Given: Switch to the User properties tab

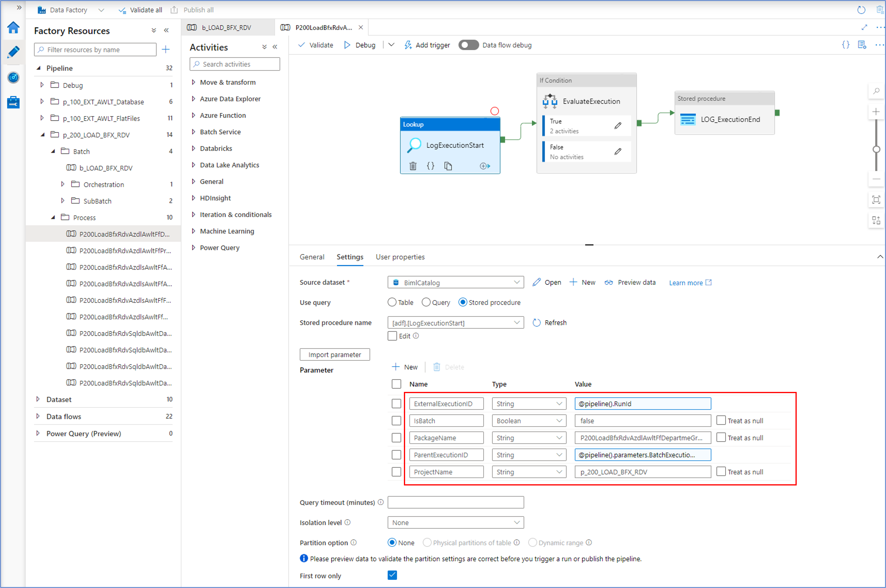Looking at the screenshot, I should click(x=400, y=257).
